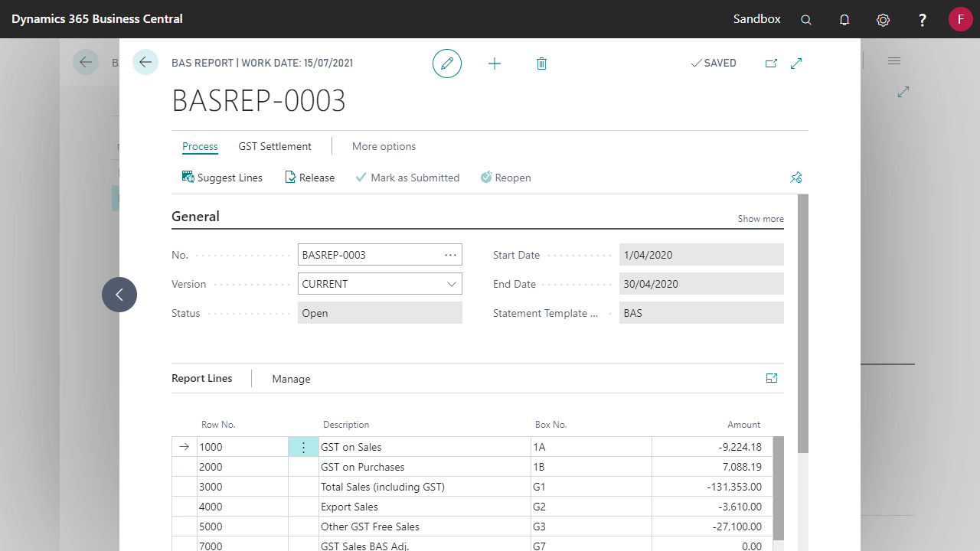Create a new record with plus icon

click(495, 64)
